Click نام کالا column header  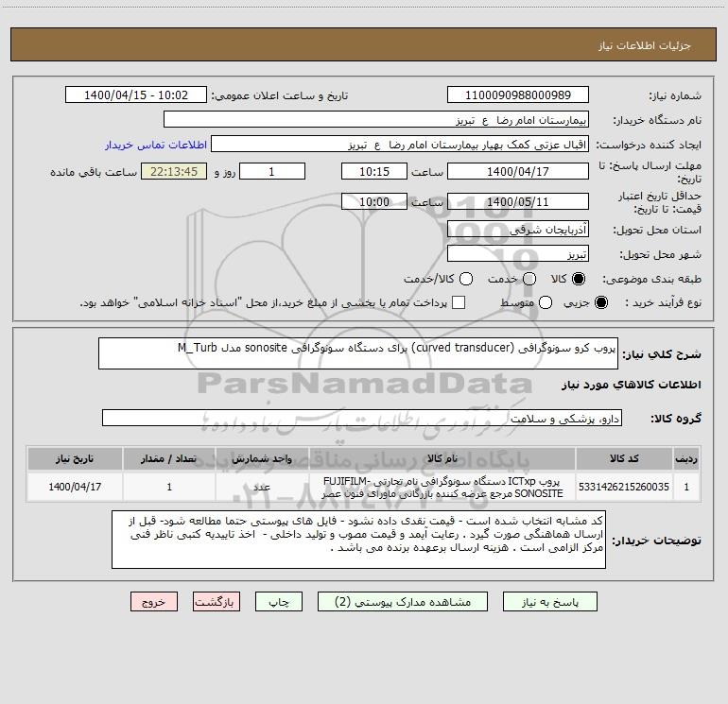442,458
